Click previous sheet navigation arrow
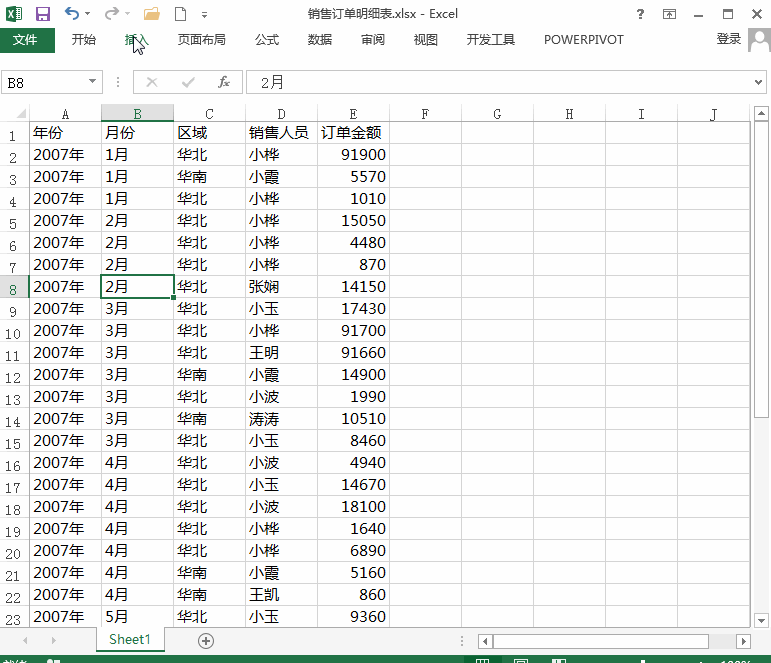Viewport: 771px width, 663px height. point(25,640)
